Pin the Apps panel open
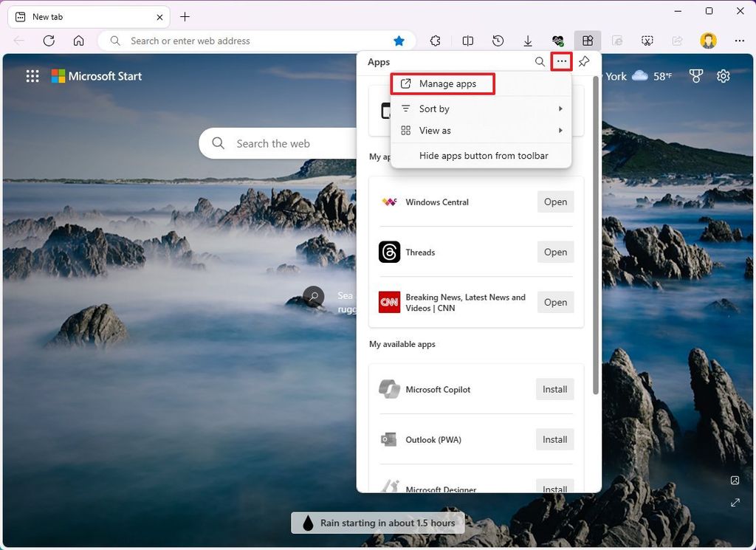Image resolution: width=756 pixels, height=550 pixels. pos(584,62)
